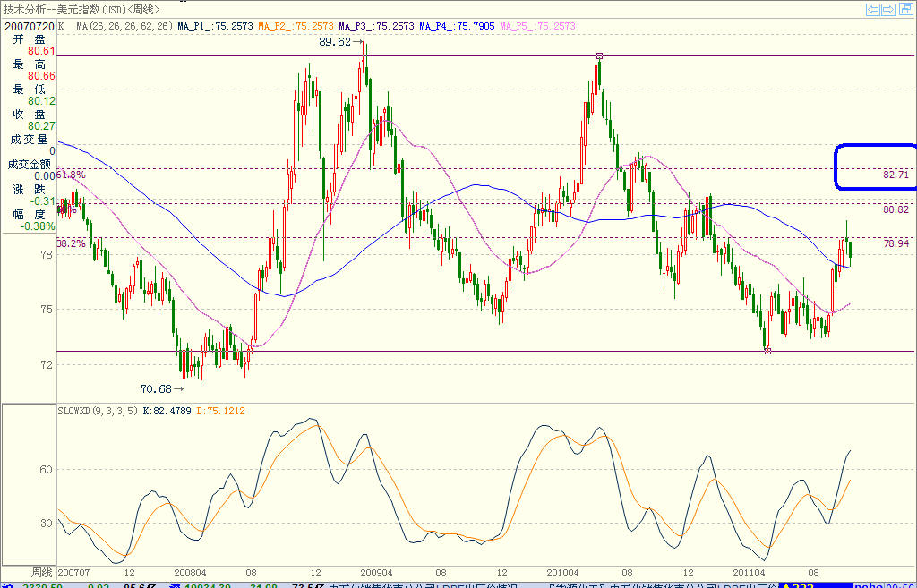Click the 72 price axis label
Image resolution: width=917 pixels, height=588 pixels.
tap(47, 365)
